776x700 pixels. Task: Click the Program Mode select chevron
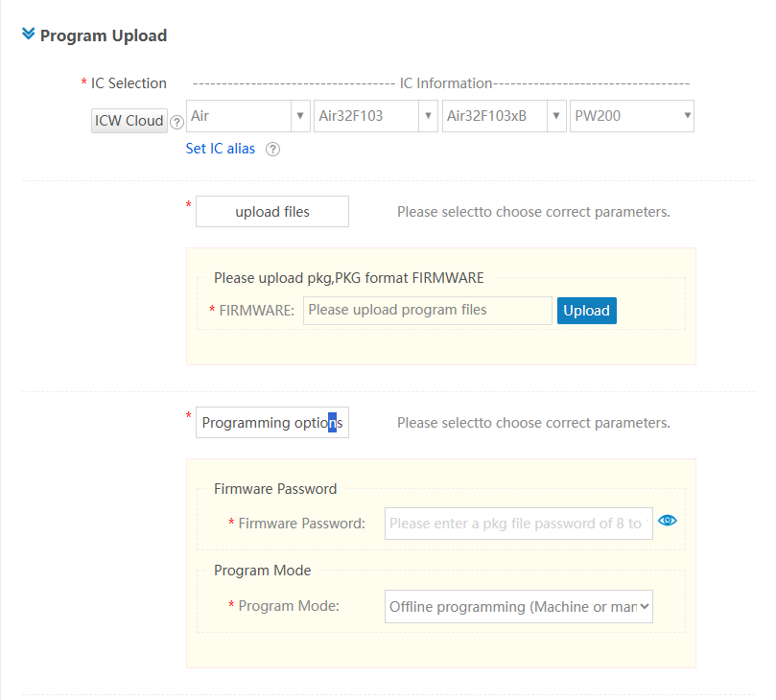click(645, 606)
